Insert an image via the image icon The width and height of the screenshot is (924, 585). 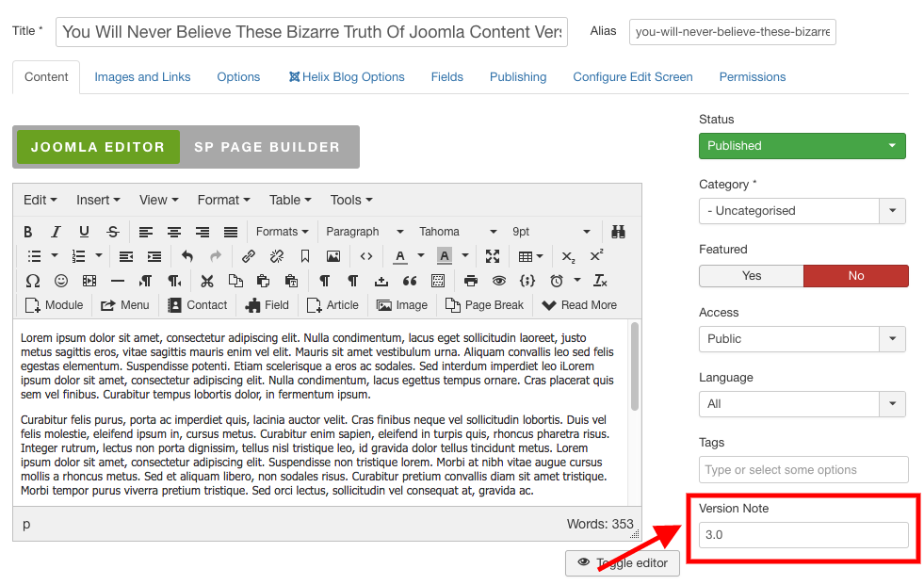(333, 255)
